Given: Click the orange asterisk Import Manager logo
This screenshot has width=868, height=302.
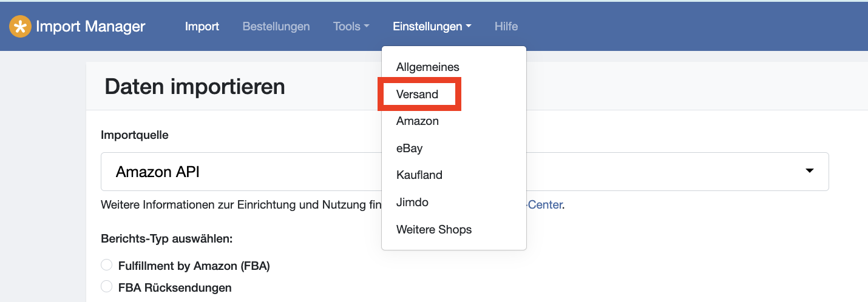Looking at the screenshot, I should [20, 27].
